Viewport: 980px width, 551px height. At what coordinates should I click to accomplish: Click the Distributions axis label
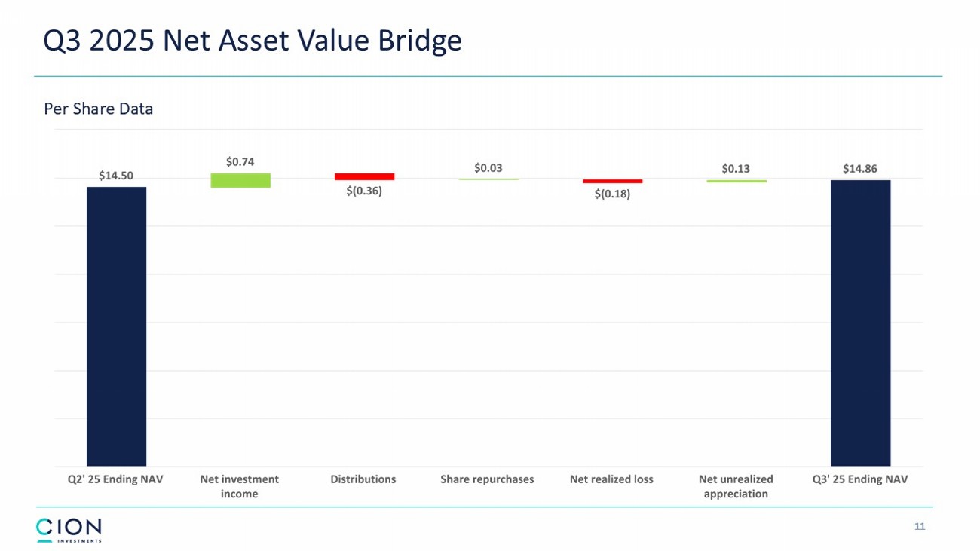click(363, 479)
